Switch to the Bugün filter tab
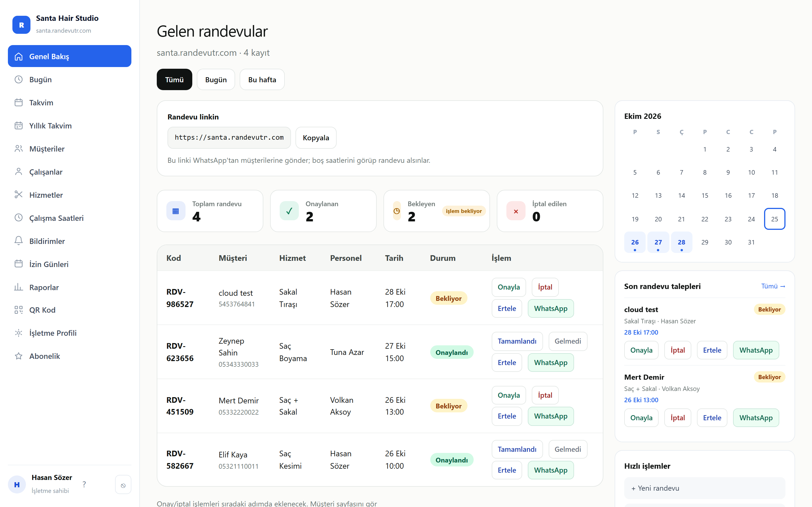 click(216, 79)
